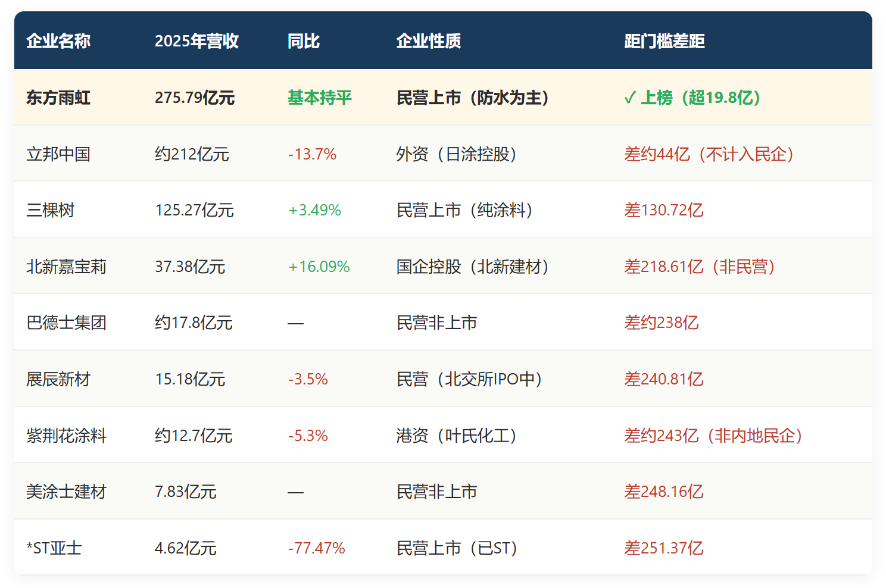The image size is (886, 588).
Task: Click revenue cell 约212亿元
Action: (x=192, y=154)
